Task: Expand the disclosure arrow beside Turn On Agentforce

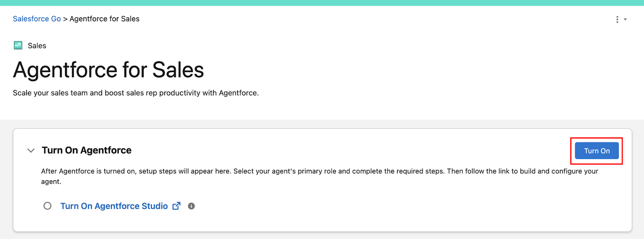Action: point(31,150)
